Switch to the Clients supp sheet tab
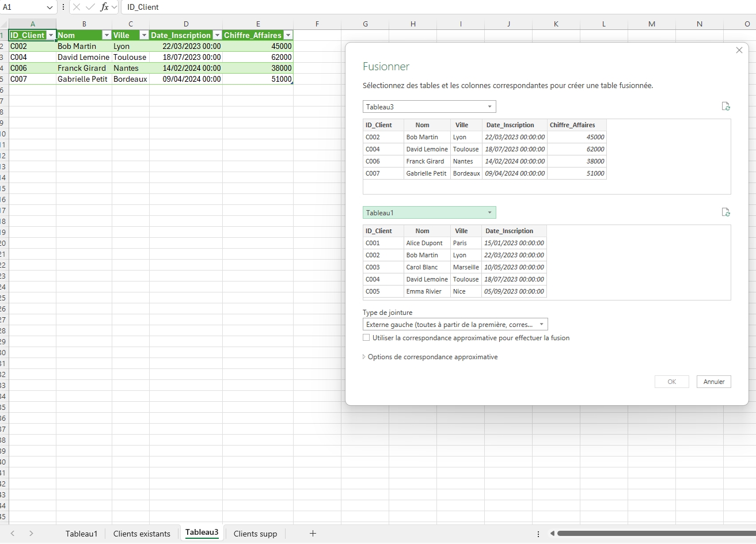 click(255, 534)
